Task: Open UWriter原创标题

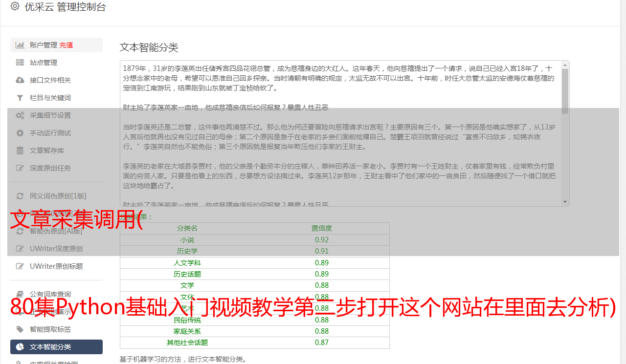Action: pos(56,266)
